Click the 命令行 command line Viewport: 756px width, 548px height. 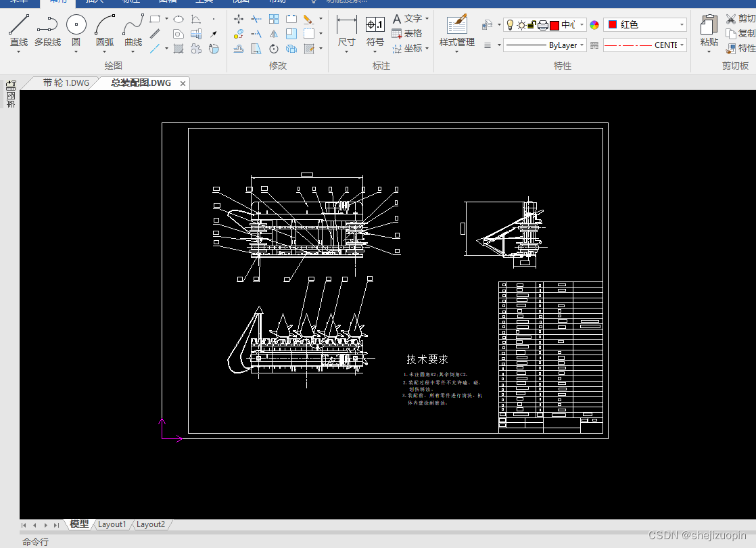pyautogui.click(x=35, y=542)
